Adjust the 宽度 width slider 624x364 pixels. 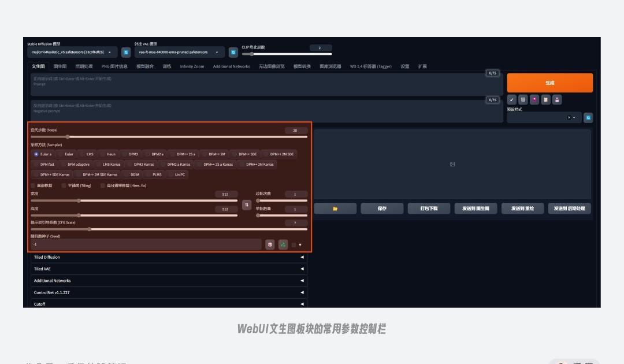[134, 200]
